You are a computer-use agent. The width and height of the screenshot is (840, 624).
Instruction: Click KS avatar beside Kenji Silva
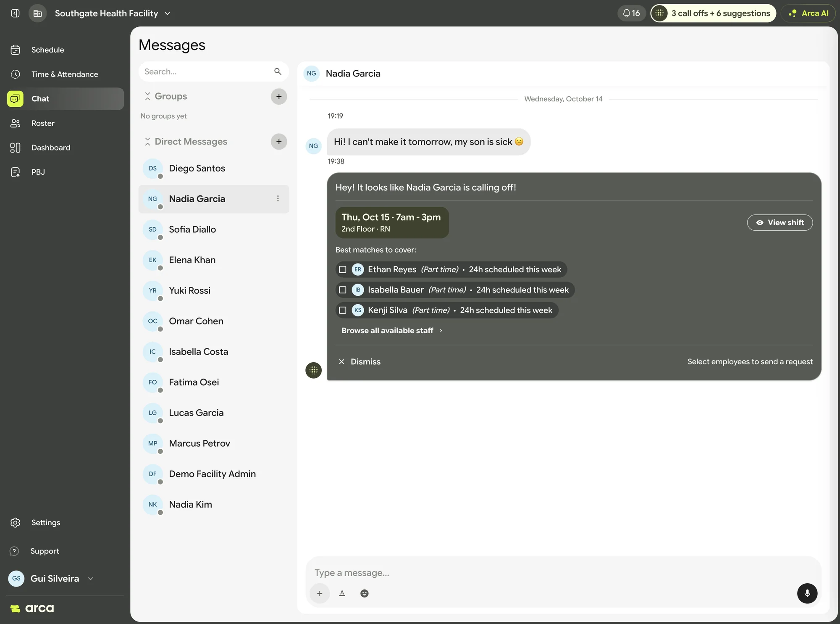[358, 311]
